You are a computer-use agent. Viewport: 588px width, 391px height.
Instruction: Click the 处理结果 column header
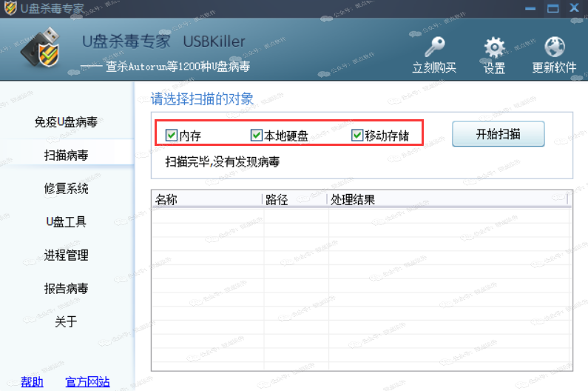click(447, 199)
